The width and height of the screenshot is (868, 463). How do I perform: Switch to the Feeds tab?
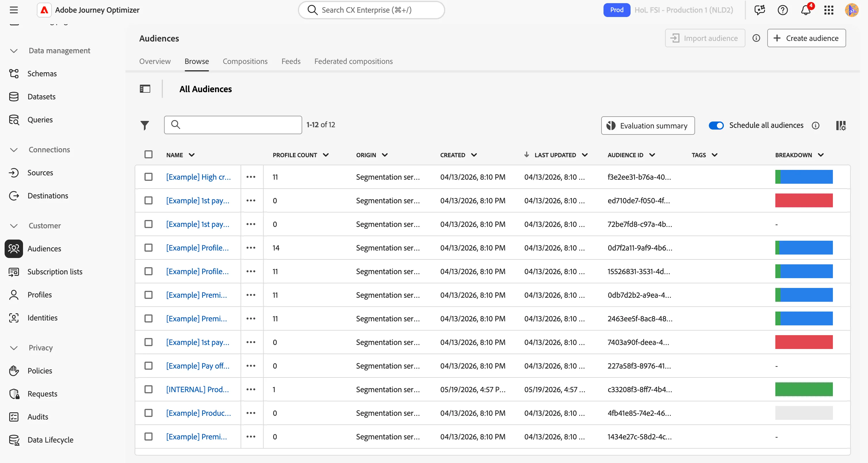click(x=291, y=61)
